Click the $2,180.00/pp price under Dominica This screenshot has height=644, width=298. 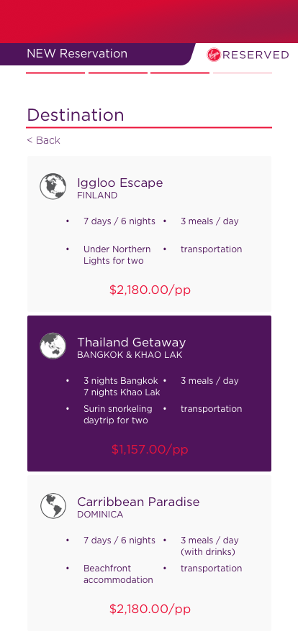(x=150, y=609)
